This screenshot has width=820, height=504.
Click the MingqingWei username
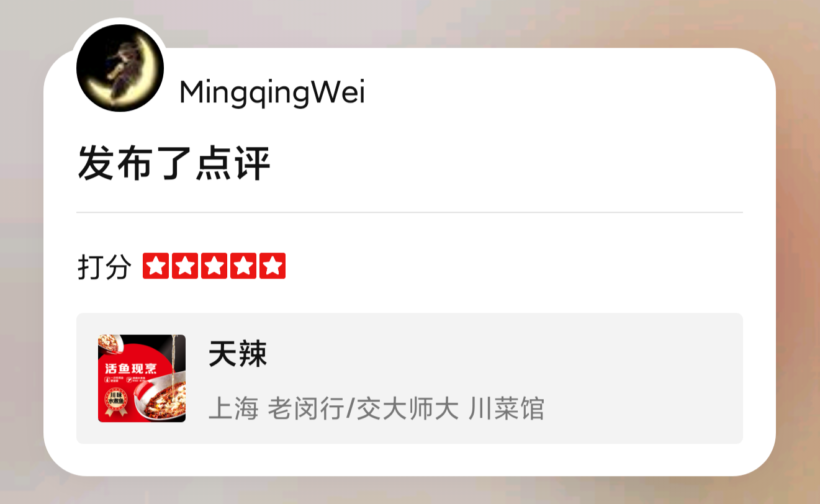[272, 93]
